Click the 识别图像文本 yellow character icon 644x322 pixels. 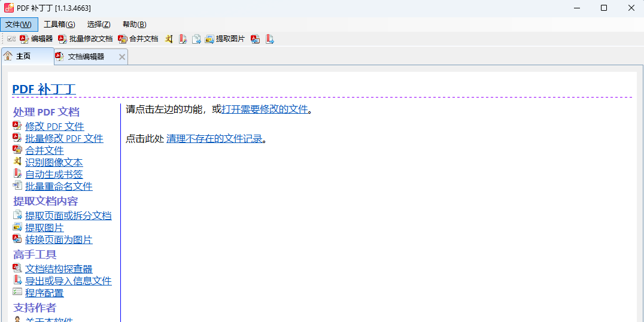coord(17,162)
